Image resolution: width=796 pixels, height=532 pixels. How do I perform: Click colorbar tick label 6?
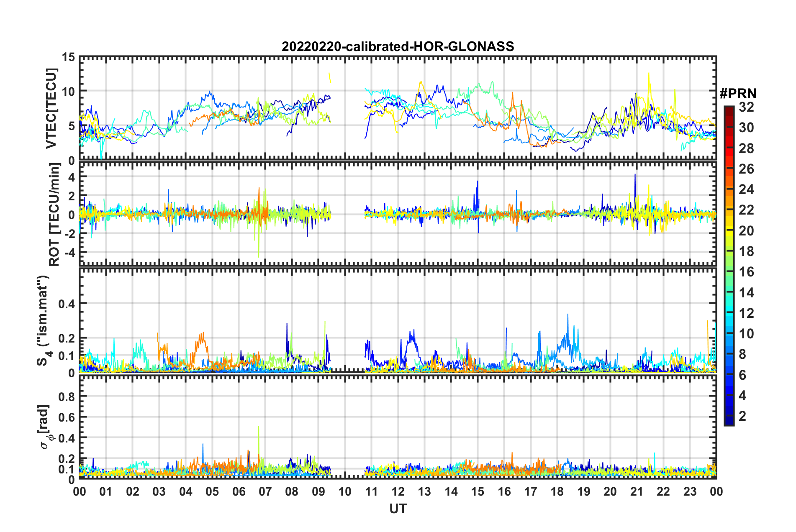point(742,375)
